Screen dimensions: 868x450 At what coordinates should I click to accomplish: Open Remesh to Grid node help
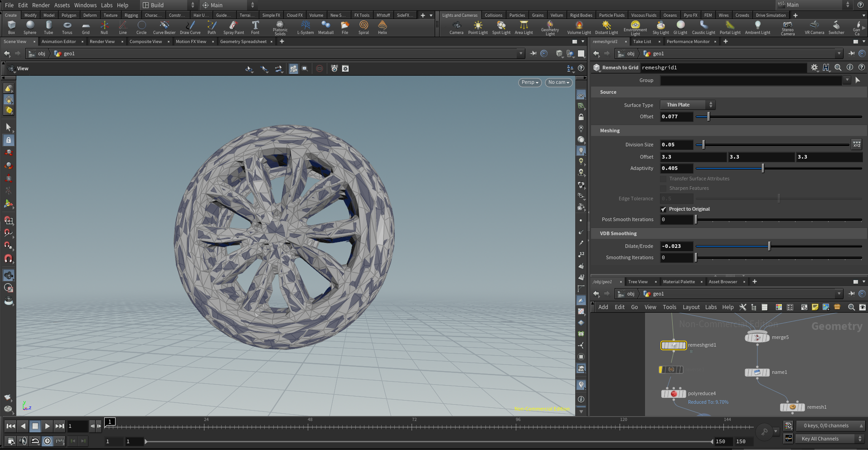click(862, 68)
